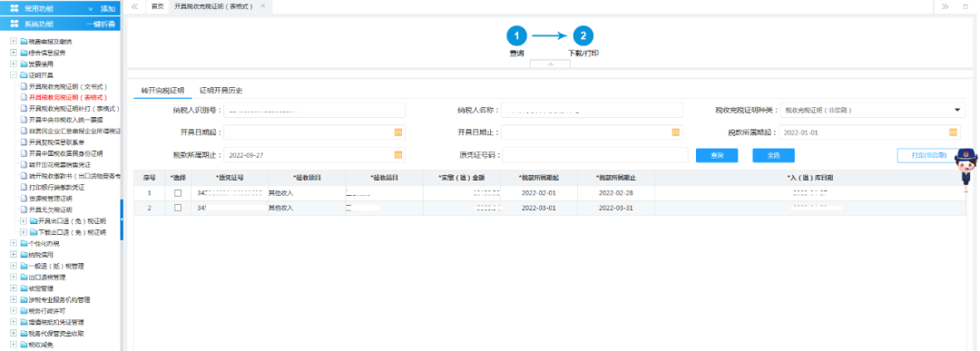Screen dimensions: 980x351
Task: Open calendar for 开具日期止 field
Action: (676, 132)
